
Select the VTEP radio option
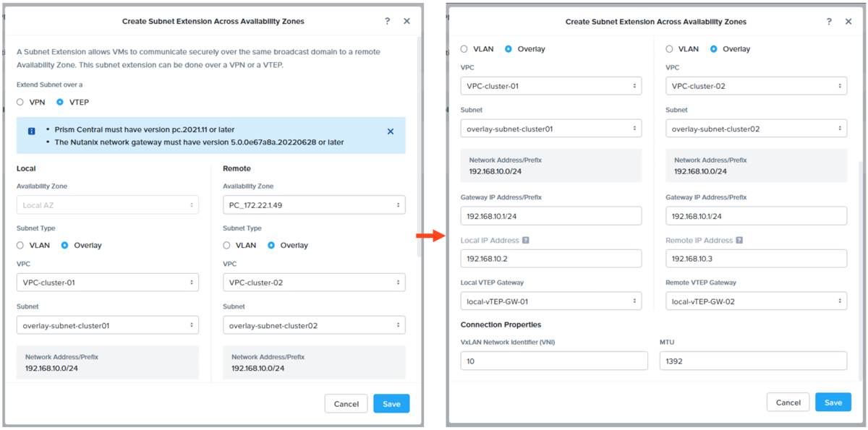[x=60, y=102]
